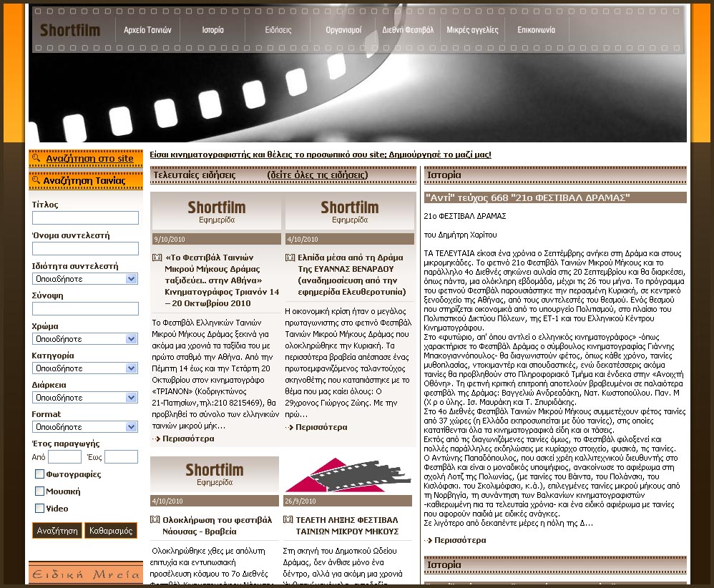
Task: Click Περισσότερα under the Ελπίδα μέσα από τη Δράμα article
Action: pyautogui.click(x=321, y=427)
